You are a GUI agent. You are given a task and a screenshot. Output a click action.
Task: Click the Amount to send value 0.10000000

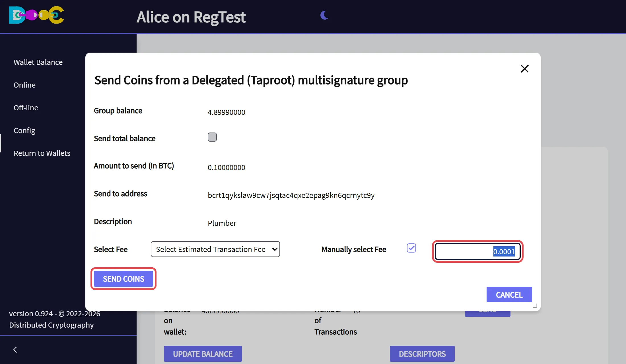(x=226, y=167)
